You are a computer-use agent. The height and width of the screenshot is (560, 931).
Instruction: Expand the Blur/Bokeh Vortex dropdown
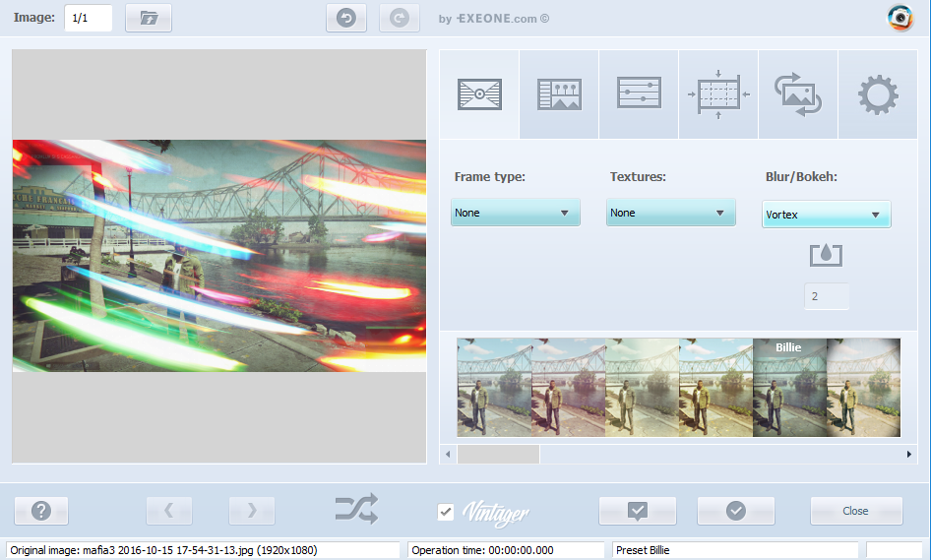click(827, 215)
